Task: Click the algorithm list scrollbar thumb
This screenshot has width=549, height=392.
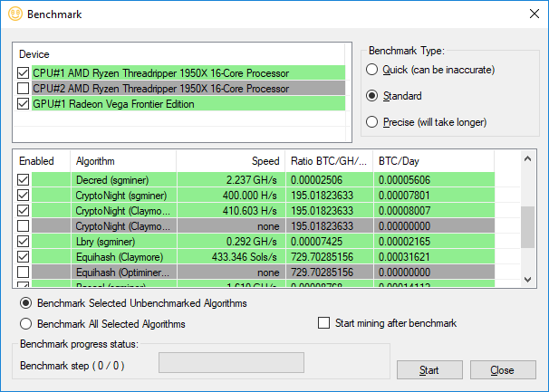Action: click(527, 227)
